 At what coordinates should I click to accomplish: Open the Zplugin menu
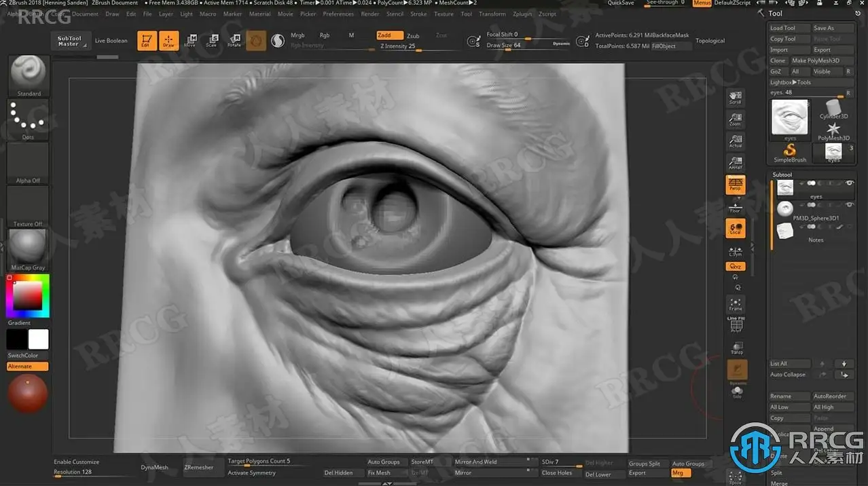[x=522, y=14]
